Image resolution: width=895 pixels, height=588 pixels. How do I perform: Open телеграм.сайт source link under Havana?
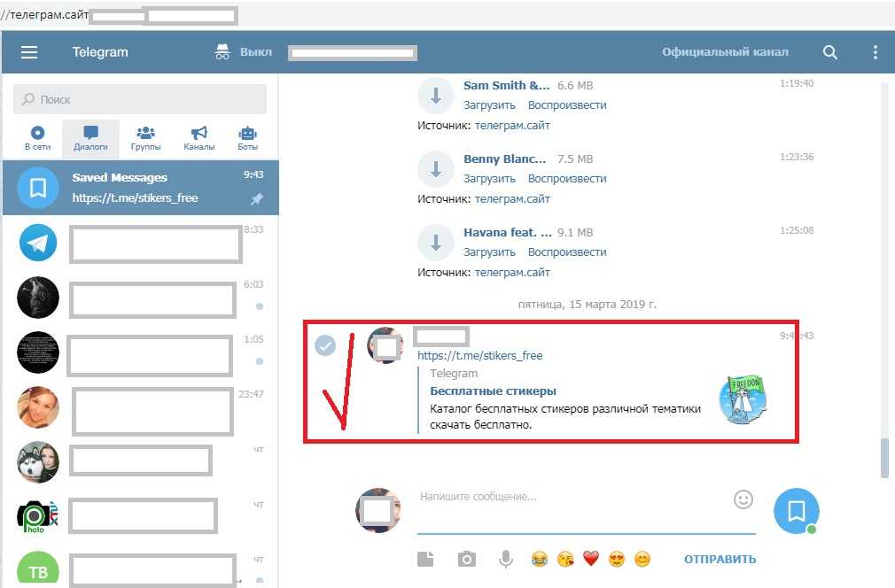point(512,273)
